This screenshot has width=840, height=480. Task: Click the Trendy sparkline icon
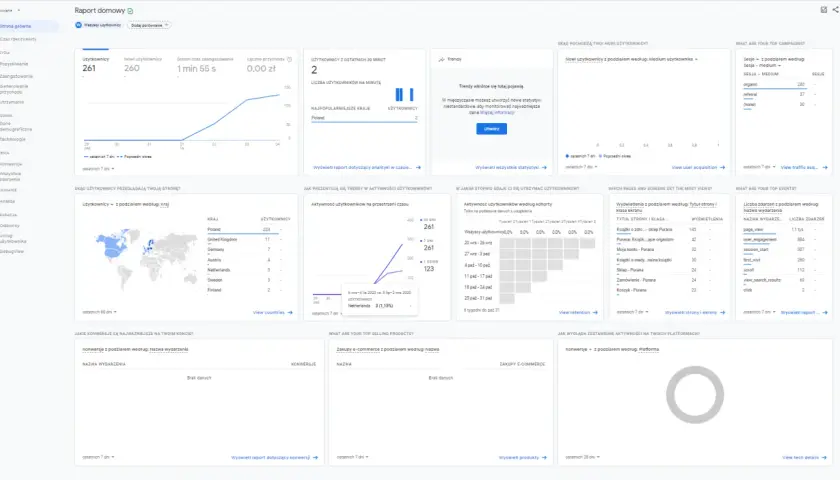click(441, 59)
